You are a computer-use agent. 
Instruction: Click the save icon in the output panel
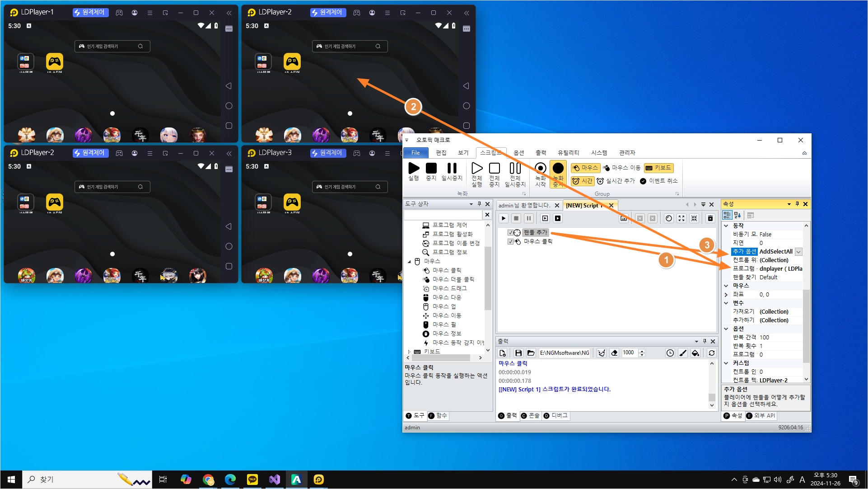518,353
